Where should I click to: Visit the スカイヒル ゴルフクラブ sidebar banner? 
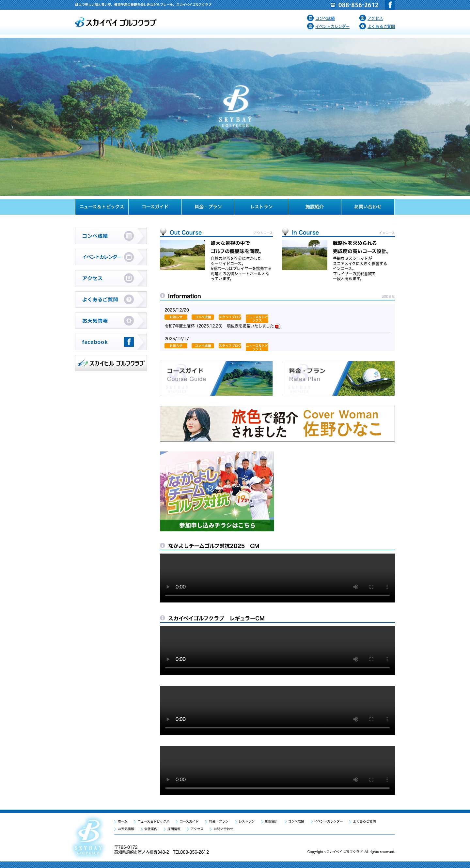point(111,363)
